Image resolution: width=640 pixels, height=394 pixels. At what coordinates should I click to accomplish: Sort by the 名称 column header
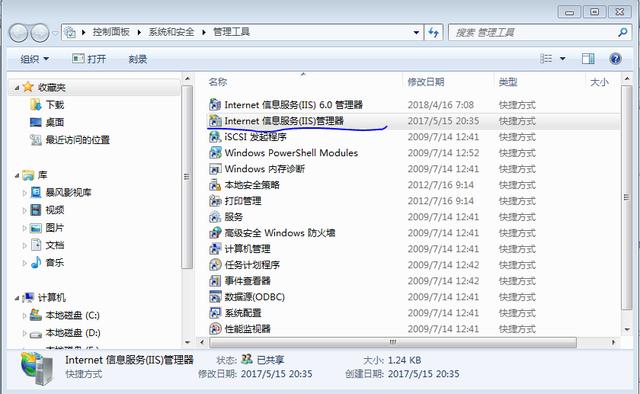[x=218, y=82]
